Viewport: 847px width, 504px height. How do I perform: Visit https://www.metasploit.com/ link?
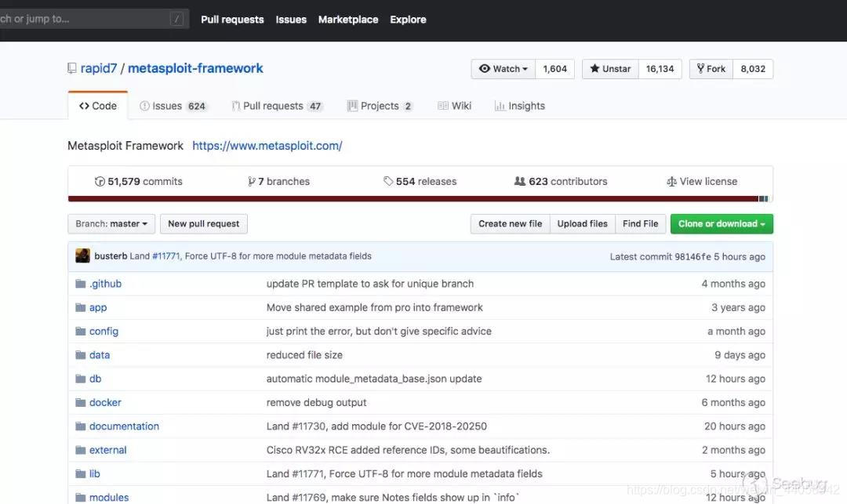coord(267,146)
